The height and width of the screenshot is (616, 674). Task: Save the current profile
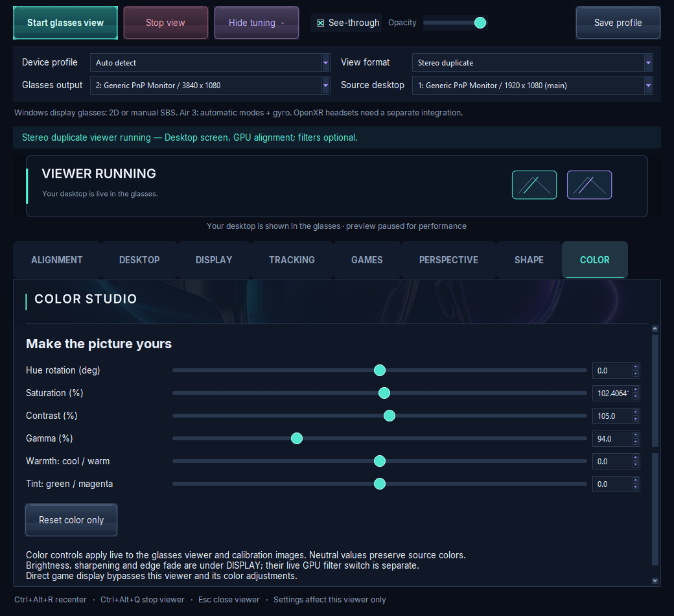click(618, 23)
